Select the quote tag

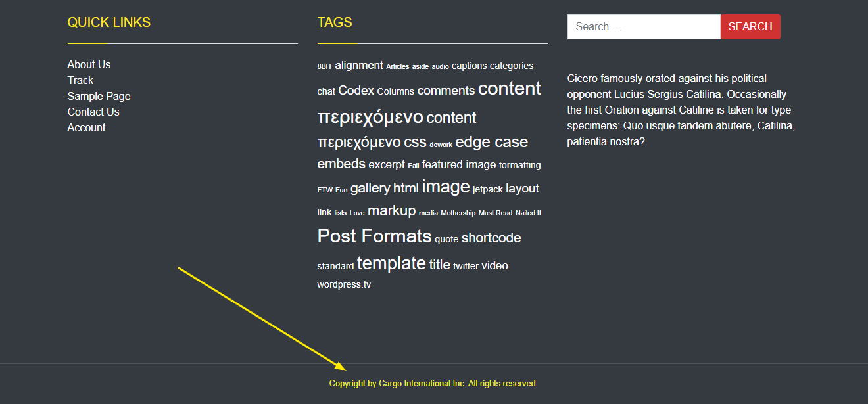click(x=446, y=239)
